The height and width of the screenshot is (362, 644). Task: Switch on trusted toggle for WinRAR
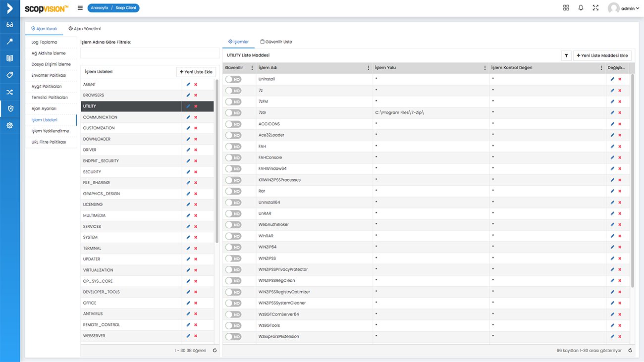[x=233, y=236]
